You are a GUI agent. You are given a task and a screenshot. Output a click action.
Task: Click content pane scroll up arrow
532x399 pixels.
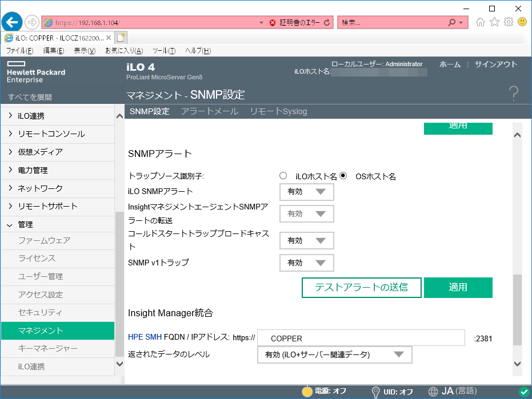coord(517,135)
